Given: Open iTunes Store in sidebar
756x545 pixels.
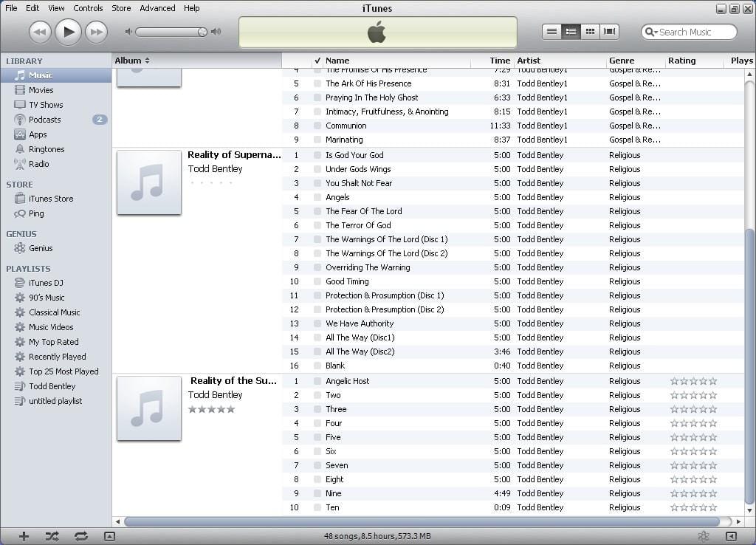Looking at the screenshot, I should [x=51, y=199].
